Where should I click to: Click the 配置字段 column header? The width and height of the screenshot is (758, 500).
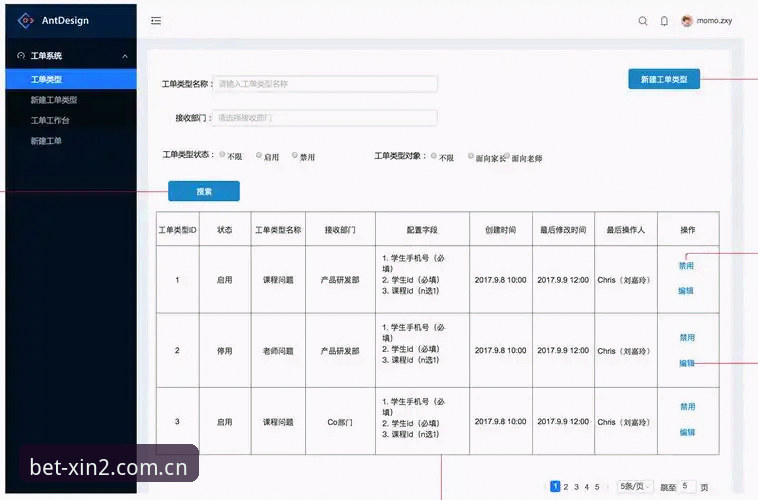(422, 230)
